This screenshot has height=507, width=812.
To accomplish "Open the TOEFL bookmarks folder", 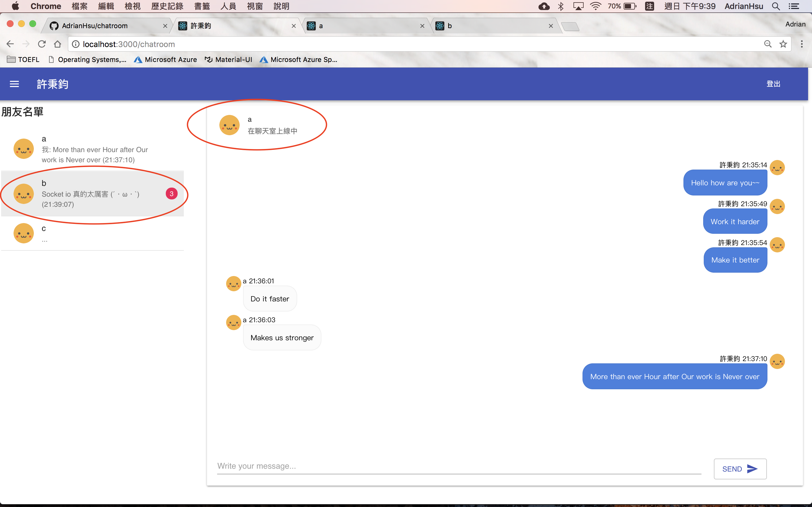I will point(23,60).
